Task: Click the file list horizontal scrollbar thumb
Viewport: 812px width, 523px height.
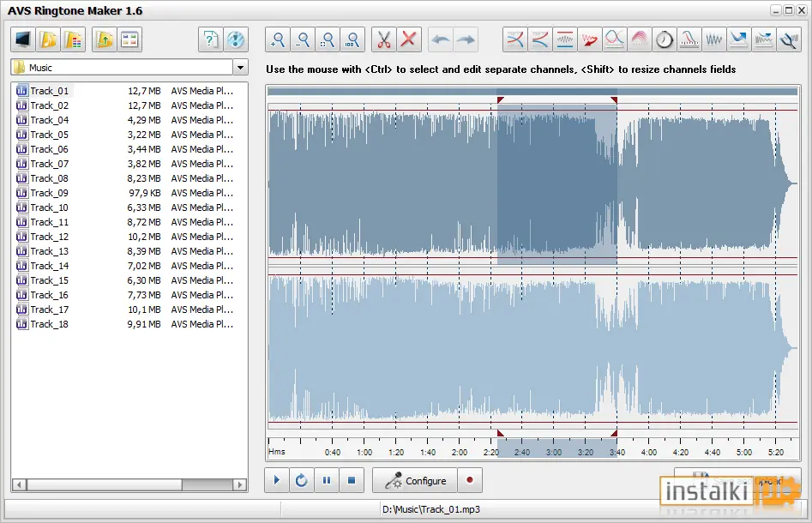Action: point(105,484)
